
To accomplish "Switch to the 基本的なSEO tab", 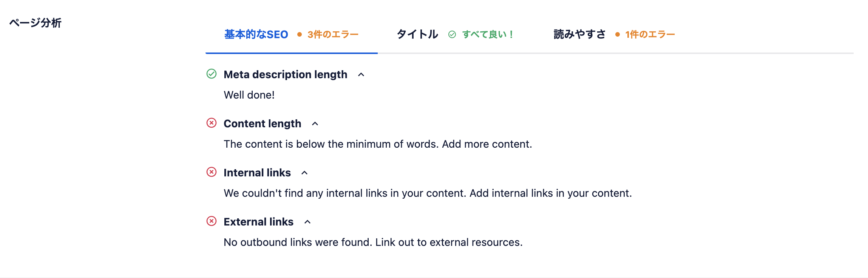I will [291, 34].
